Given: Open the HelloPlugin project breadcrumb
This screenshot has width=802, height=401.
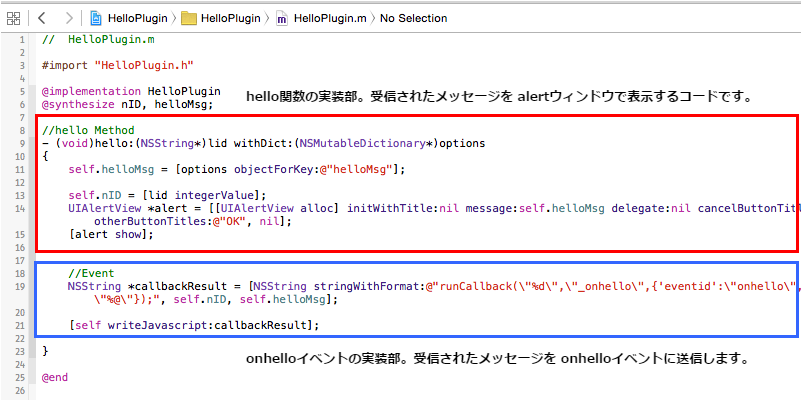Looking at the screenshot, I should (x=137, y=18).
